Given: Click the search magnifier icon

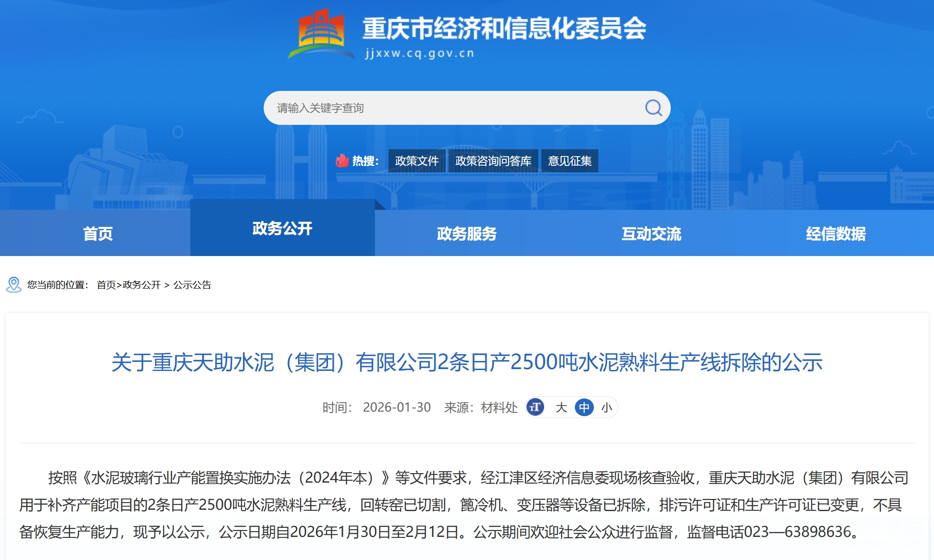Looking at the screenshot, I should click(653, 108).
